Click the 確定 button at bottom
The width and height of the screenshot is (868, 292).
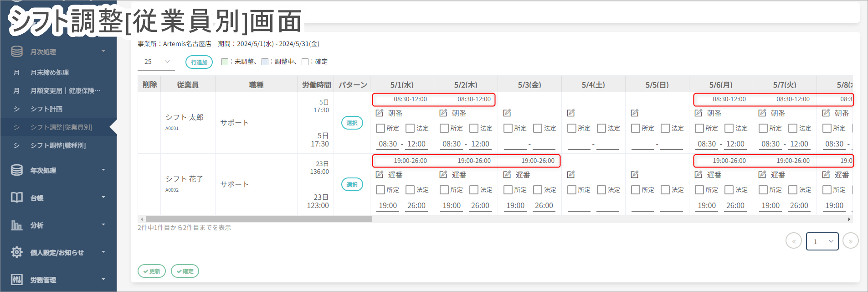click(185, 271)
